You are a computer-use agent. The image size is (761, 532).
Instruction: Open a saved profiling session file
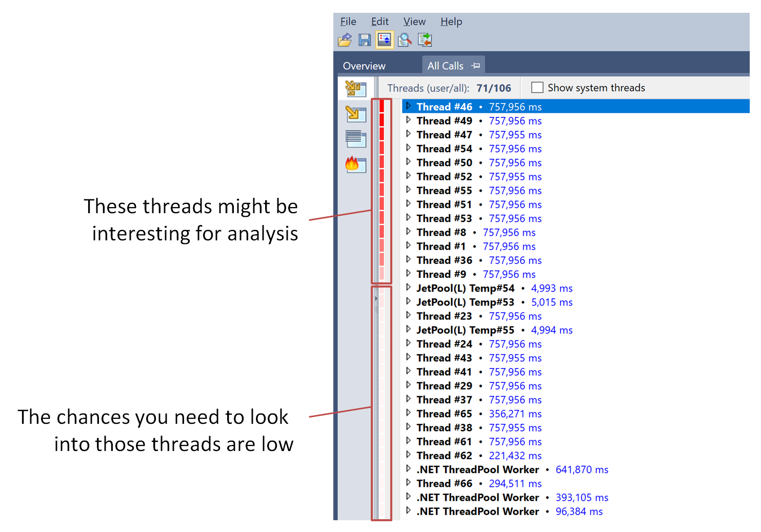point(345,40)
